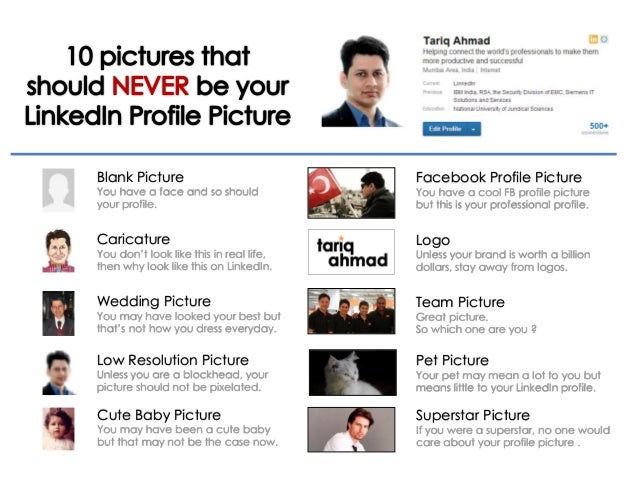The image size is (638, 479).
Task: Click the 'Superstar Picture' heading
Action: pyautogui.click(x=473, y=415)
